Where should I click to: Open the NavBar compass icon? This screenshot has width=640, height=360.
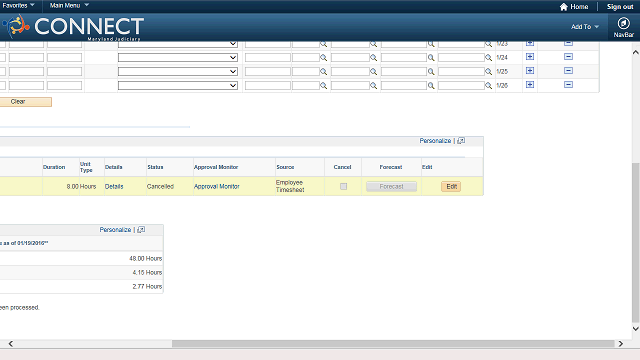click(x=623, y=23)
